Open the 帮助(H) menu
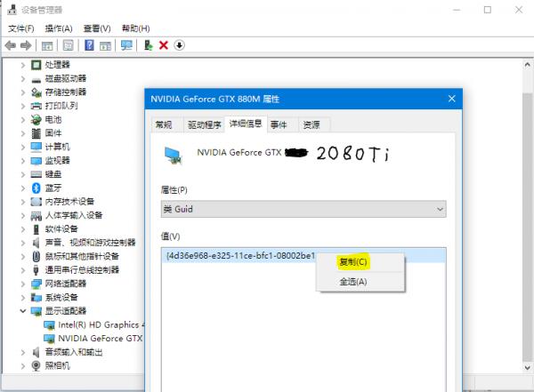The image size is (534, 392). click(x=135, y=28)
